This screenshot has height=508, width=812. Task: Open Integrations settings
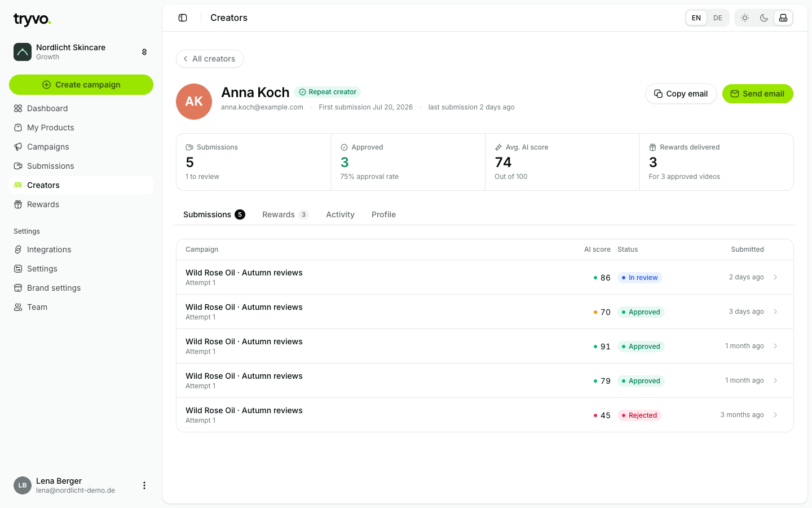[x=81, y=249]
